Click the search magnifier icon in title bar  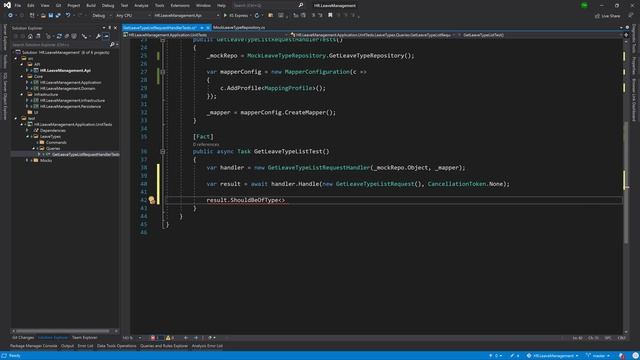[301, 5]
